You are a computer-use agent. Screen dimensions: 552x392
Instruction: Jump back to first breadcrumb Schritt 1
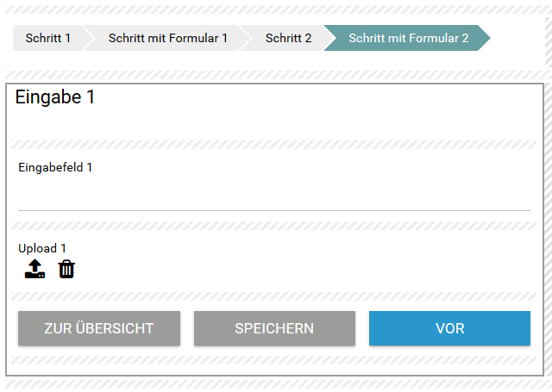[x=48, y=38]
